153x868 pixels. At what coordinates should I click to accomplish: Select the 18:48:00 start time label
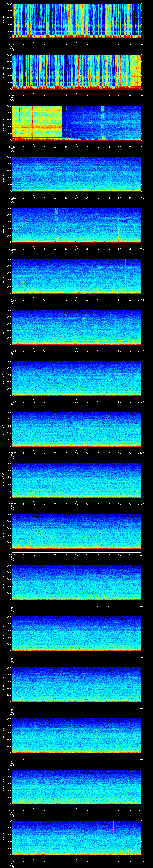tap(12, 249)
